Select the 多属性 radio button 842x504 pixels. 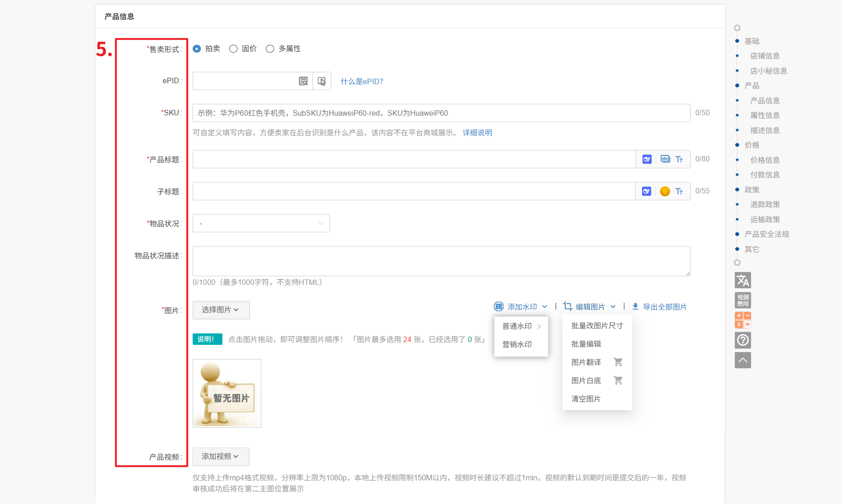tap(270, 49)
